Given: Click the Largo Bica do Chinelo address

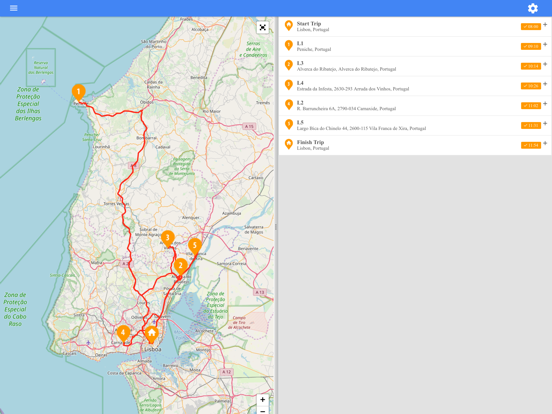Looking at the screenshot, I should pos(361,128).
